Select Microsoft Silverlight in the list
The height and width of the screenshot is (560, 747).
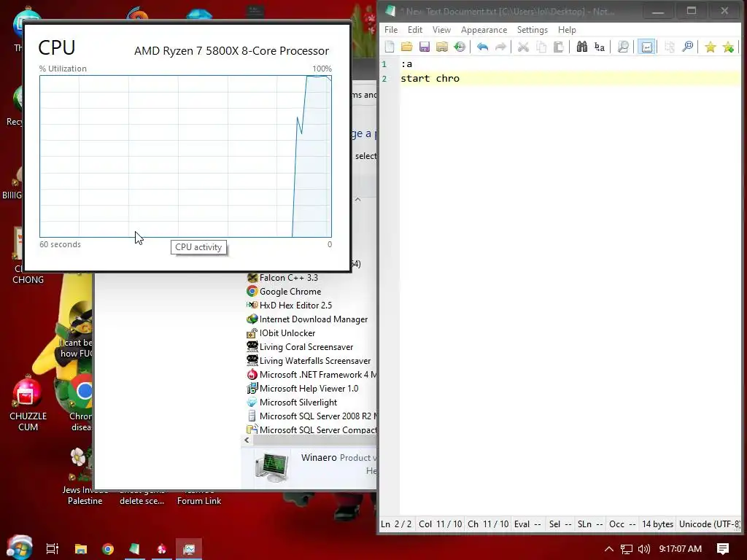pyautogui.click(x=292, y=402)
